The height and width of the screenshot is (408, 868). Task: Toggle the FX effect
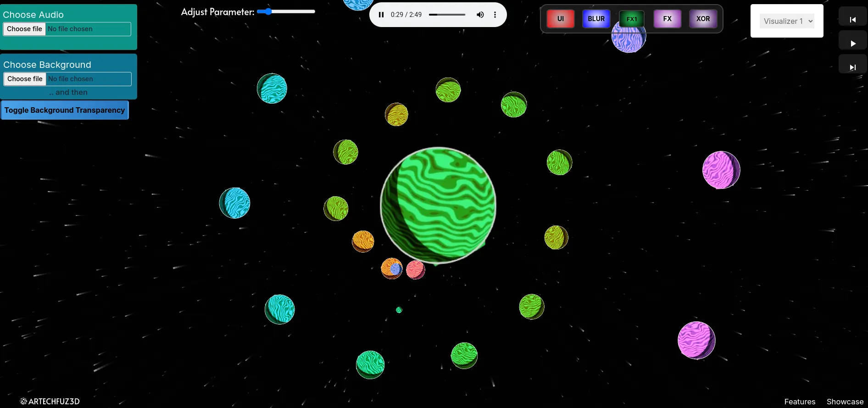tap(668, 19)
